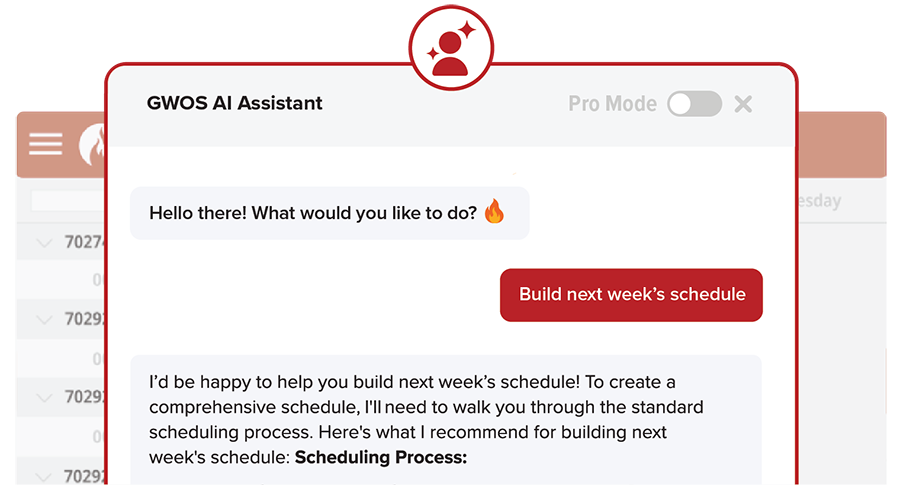Click the Hello there greeting message
The image size is (900, 485).
tap(329, 213)
